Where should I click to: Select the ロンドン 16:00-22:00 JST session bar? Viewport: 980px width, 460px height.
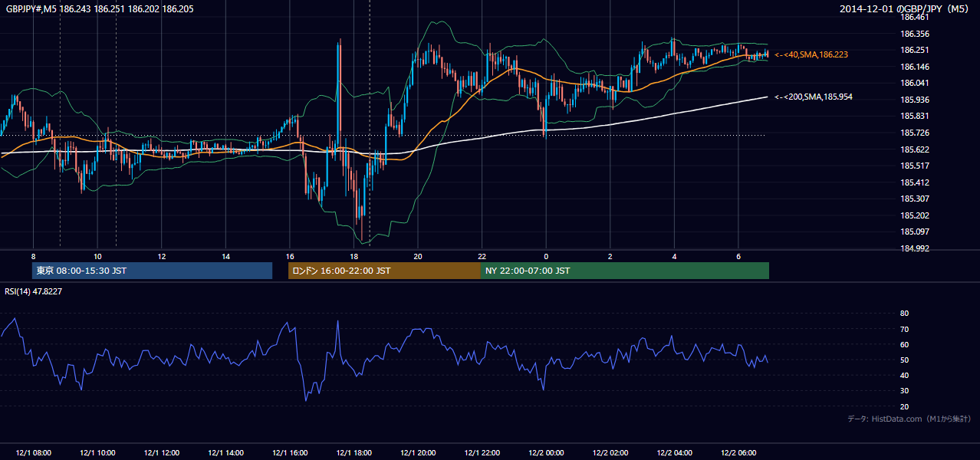coord(384,271)
